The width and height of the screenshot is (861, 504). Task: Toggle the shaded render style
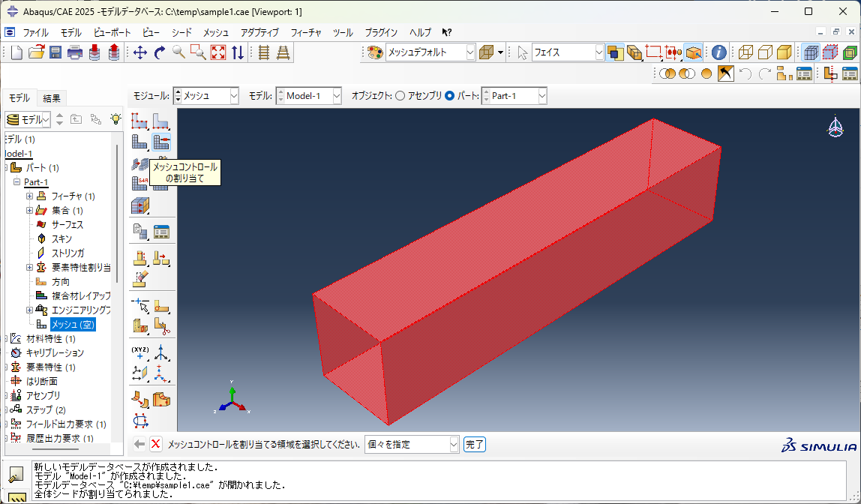(784, 52)
